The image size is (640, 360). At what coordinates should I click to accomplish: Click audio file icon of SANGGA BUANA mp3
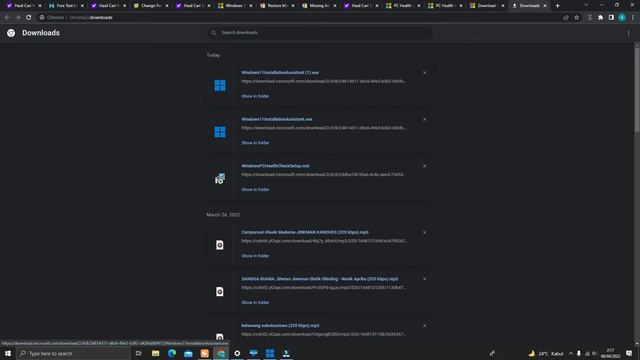(x=220, y=291)
